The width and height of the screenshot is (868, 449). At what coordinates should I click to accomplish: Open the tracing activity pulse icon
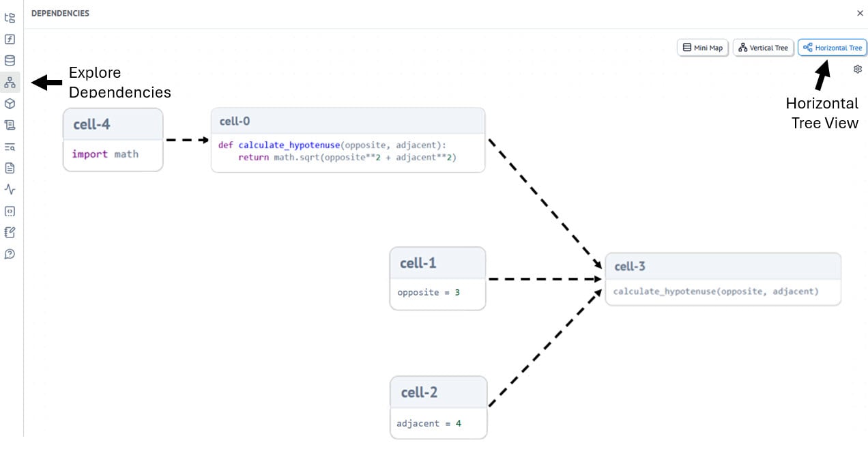point(10,189)
